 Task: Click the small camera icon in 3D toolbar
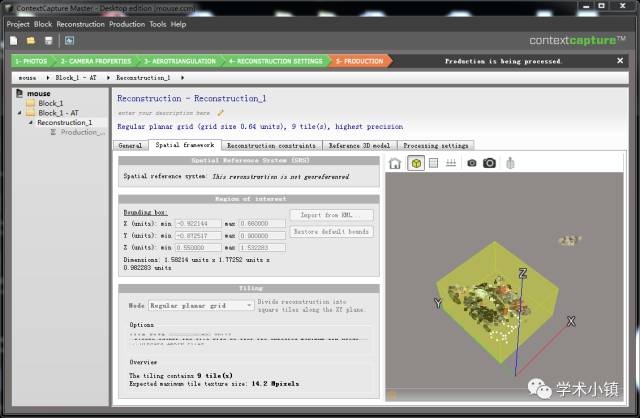[x=472, y=163]
